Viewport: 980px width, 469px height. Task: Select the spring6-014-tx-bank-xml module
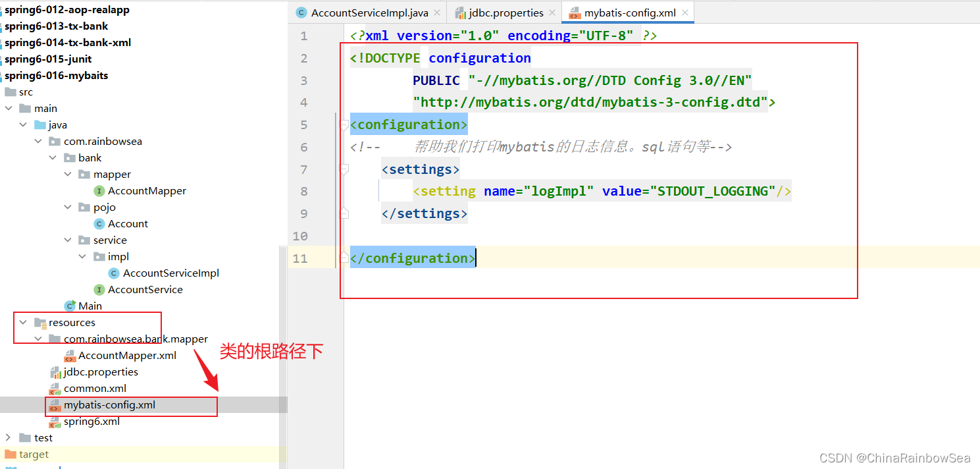68,43
